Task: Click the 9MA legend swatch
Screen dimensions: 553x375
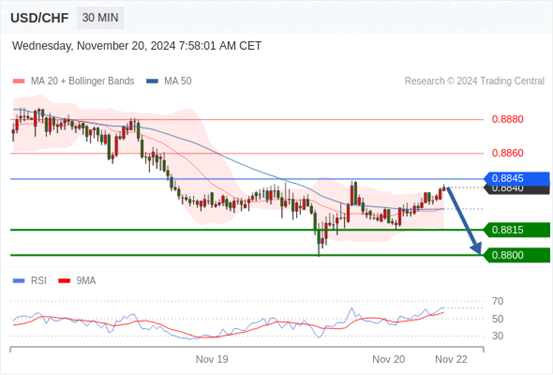Action: 64,281
